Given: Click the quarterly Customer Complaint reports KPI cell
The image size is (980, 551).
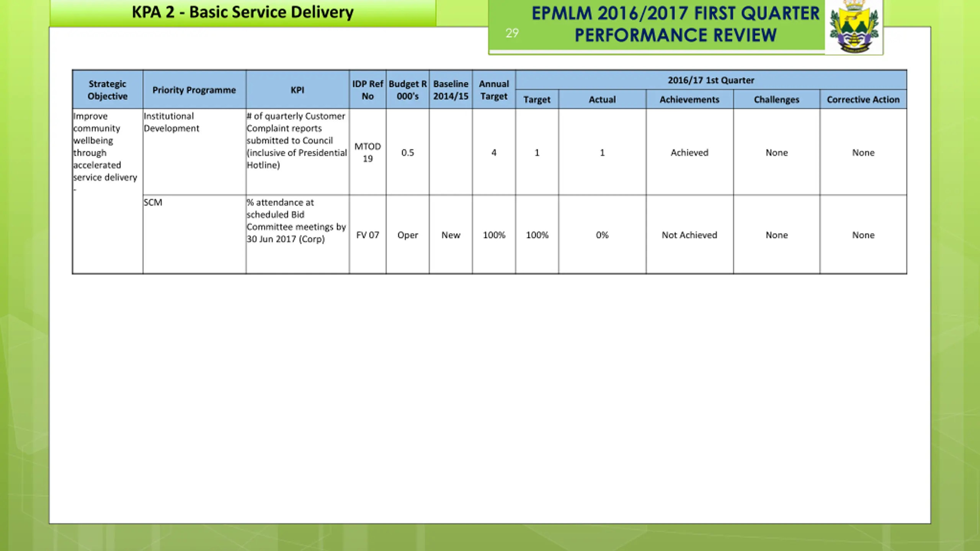Looking at the screenshot, I should (x=297, y=152).
